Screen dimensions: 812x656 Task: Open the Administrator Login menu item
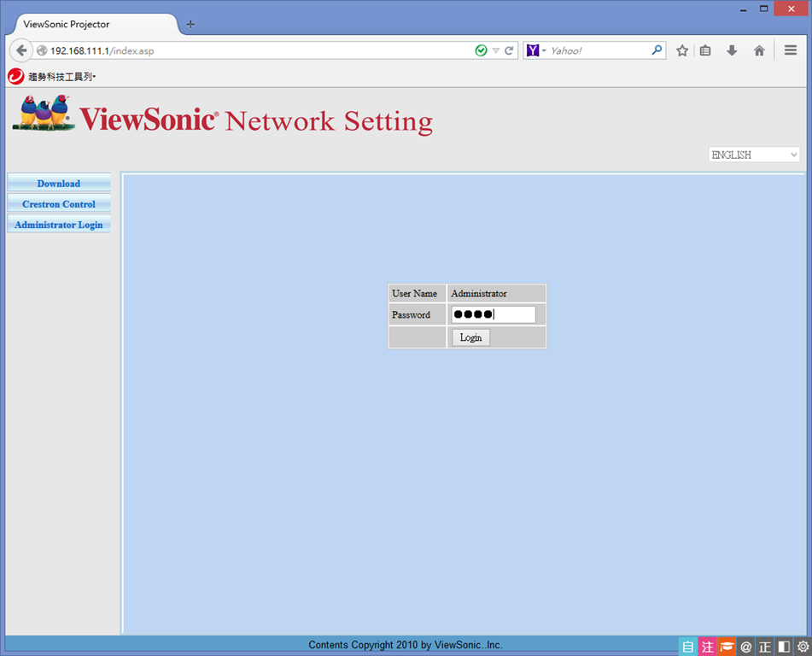tap(59, 225)
